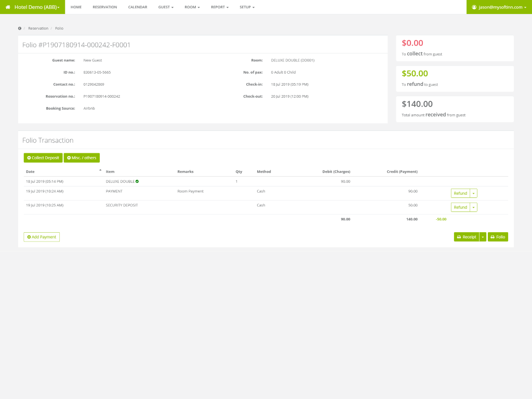Open the Receipt dropdown arrow
The image size is (532, 399).
(x=483, y=237)
